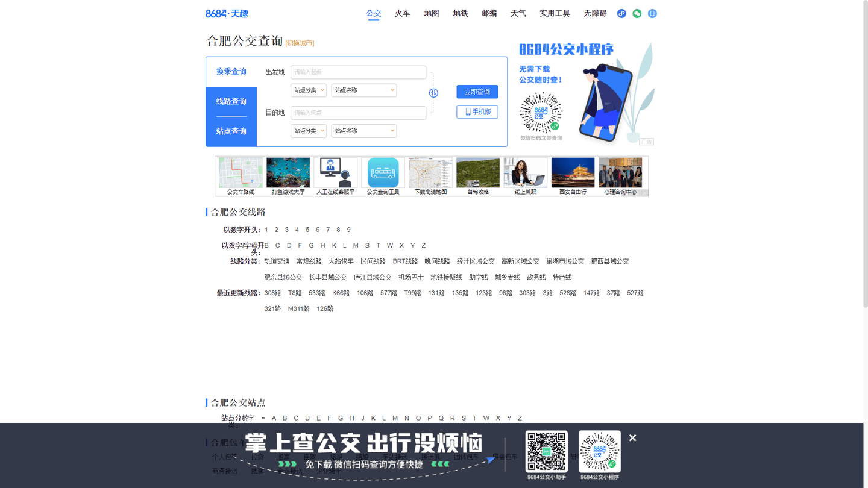Image resolution: width=868 pixels, height=488 pixels.
Task: Click the 8684公交小助手 QR code
Action: [547, 451]
